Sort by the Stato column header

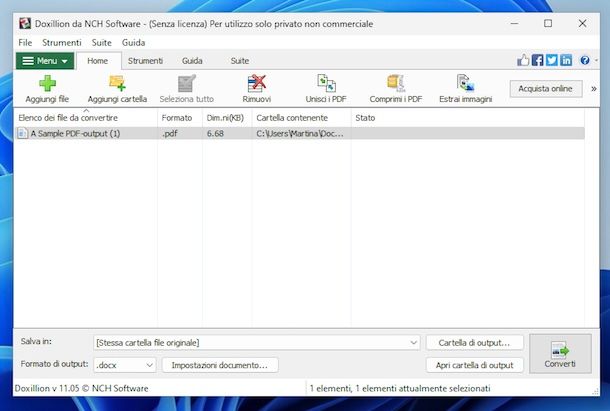467,118
